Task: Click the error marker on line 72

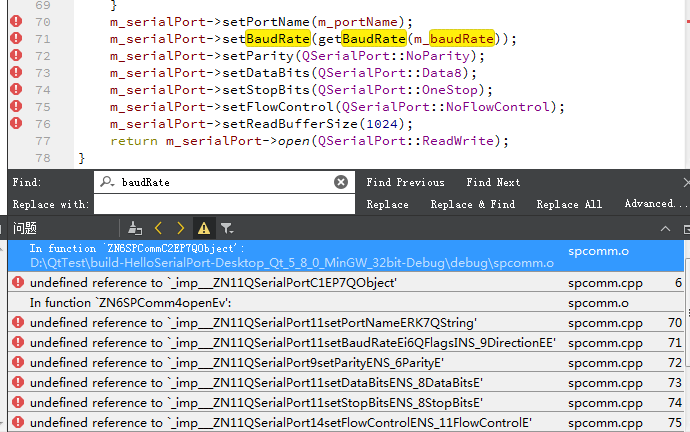Action: click(x=16, y=55)
